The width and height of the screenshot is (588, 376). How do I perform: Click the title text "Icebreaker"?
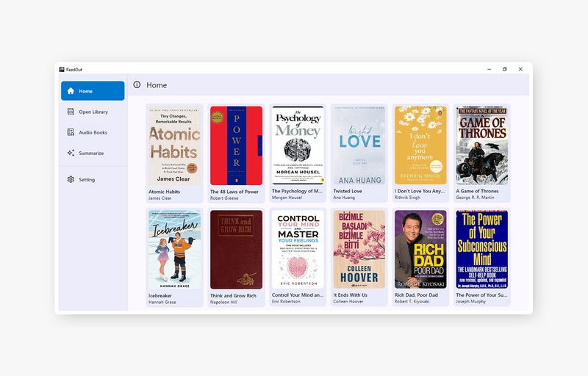coord(160,295)
